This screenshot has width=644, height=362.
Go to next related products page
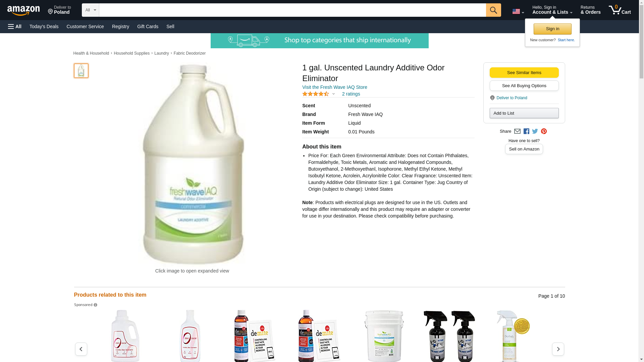coord(558,349)
